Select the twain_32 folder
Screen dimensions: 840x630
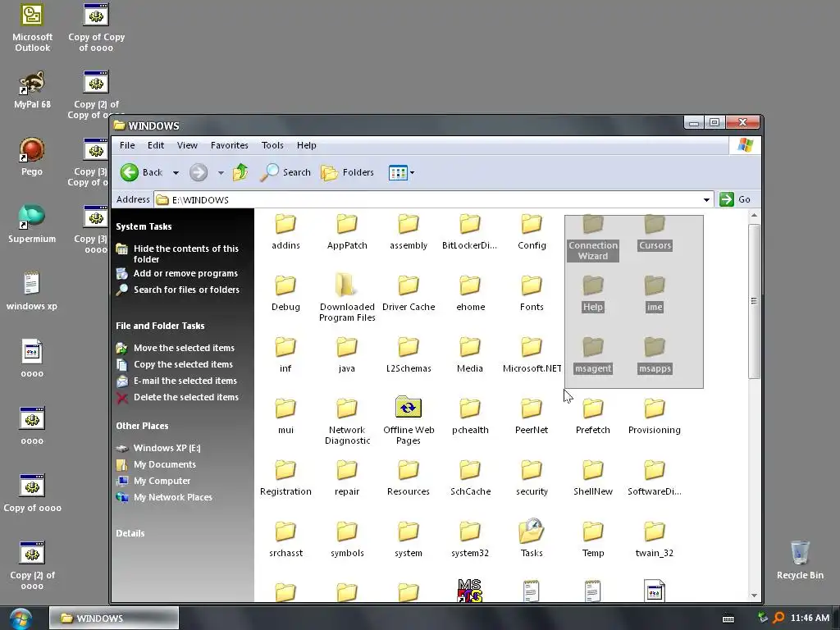click(654, 540)
